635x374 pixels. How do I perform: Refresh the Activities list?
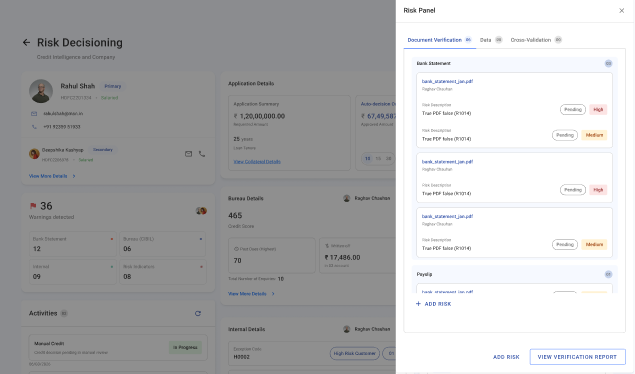click(x=198, y=313)
